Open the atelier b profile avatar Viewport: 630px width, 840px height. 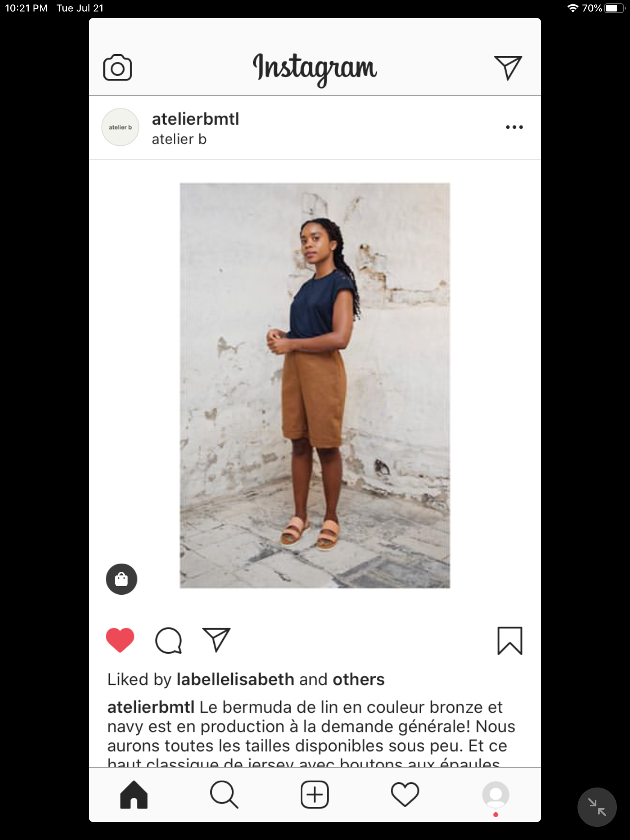[x=120, y=127]
